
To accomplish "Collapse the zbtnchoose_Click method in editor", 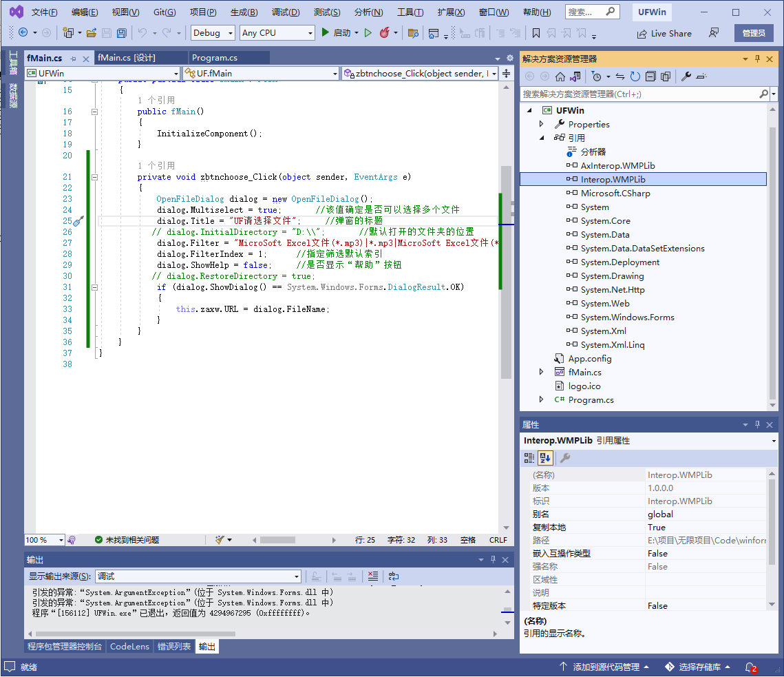I will click(94, 177).
